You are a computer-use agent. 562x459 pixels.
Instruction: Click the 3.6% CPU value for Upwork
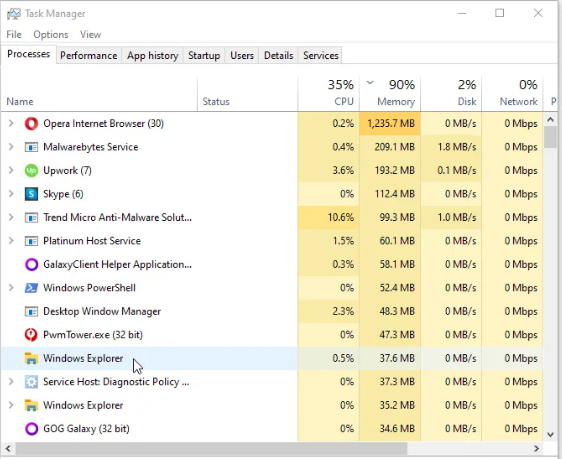tap(343, 171)
